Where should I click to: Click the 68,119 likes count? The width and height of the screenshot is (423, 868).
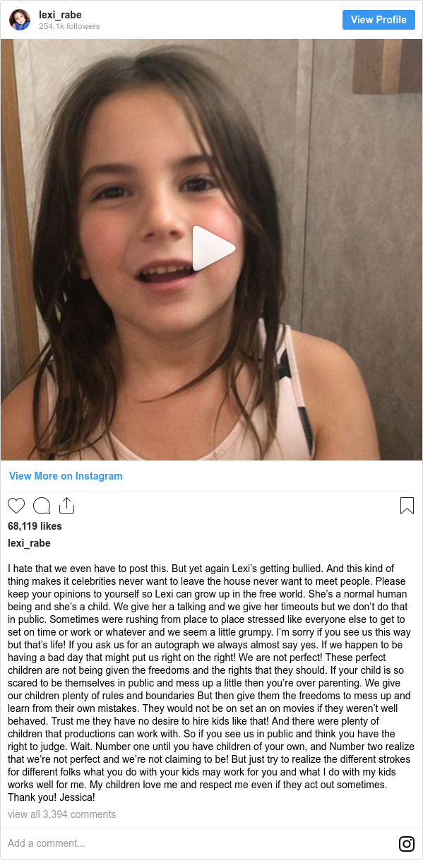35,526
